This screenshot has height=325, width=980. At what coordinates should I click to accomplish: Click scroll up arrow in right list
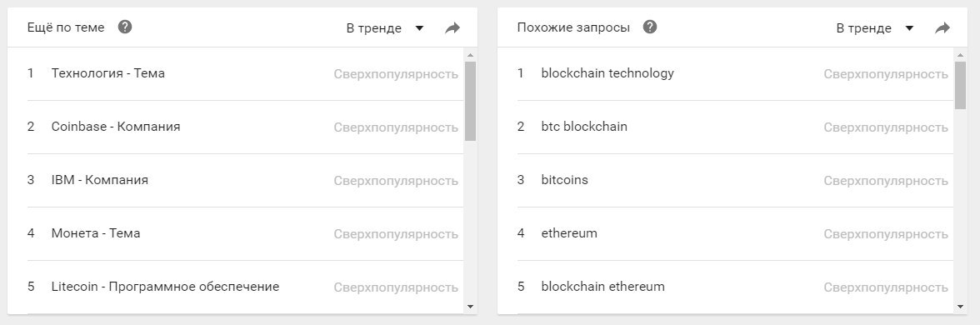[x=961, y=55]
